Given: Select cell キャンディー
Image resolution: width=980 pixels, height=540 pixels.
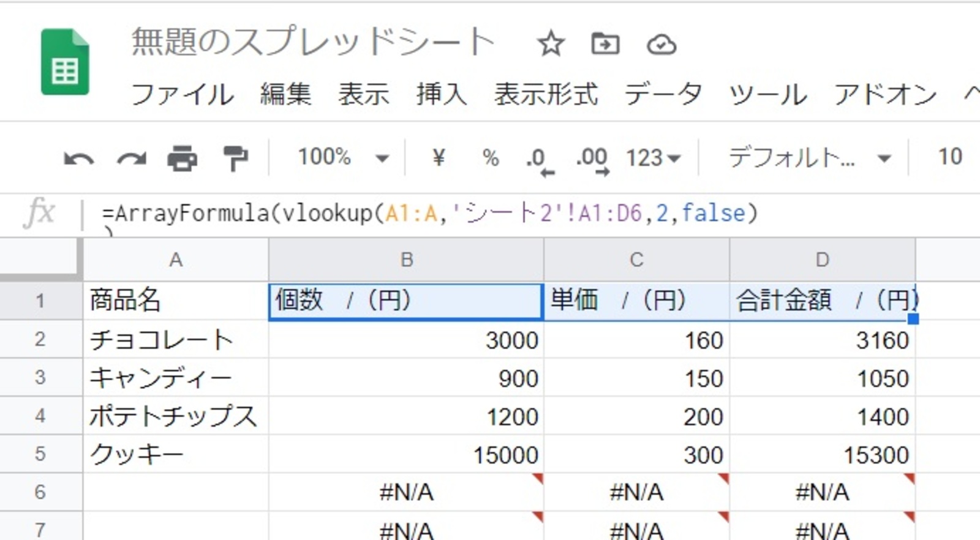Looking at the screenshot, I should [x=176, y=377].
